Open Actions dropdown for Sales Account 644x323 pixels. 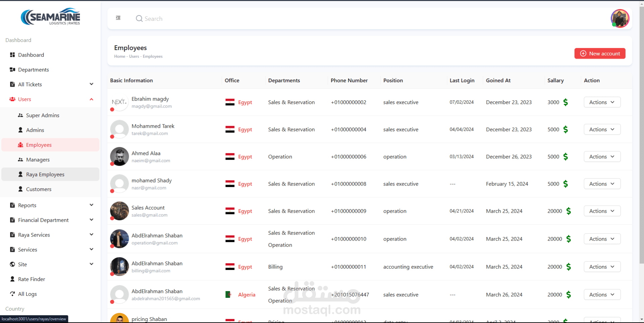(602, 211)
